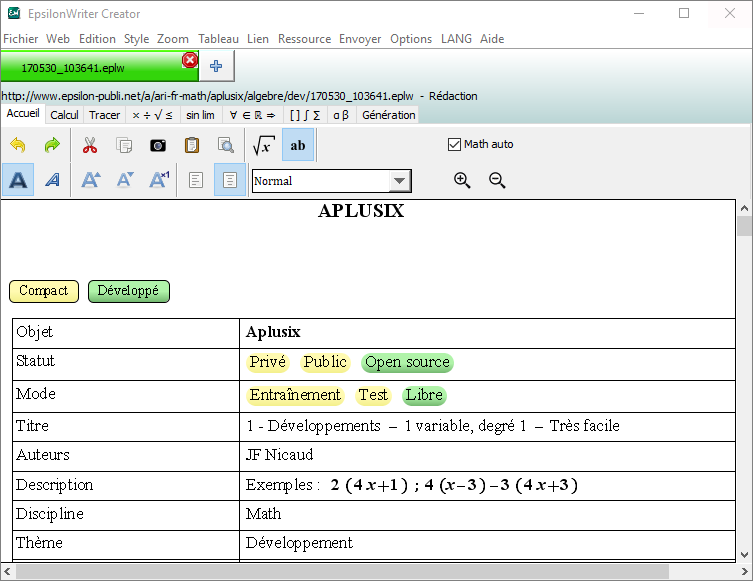Reset font size with A x1 icon

tap(159, 180)
